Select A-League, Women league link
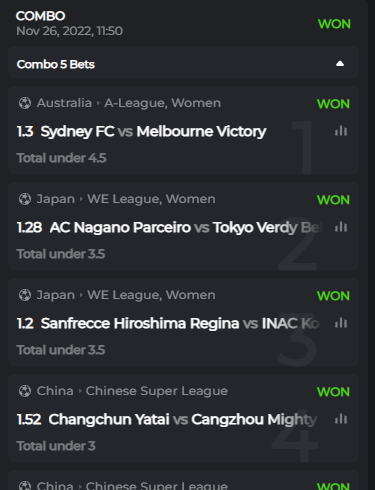 click(162, 103)
